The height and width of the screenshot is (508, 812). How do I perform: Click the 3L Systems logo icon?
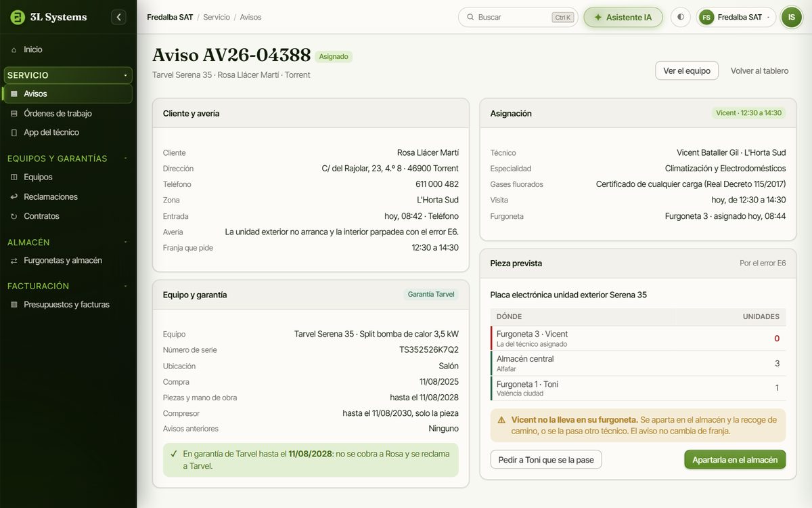click(x=18, y=17)
